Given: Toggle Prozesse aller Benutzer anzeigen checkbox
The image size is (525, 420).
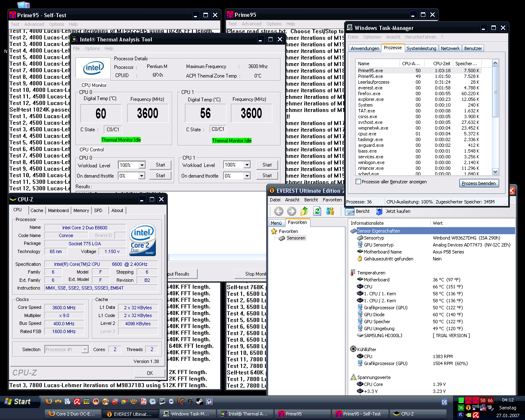Looking at the screenshot, I should click(x=358, y=182).
